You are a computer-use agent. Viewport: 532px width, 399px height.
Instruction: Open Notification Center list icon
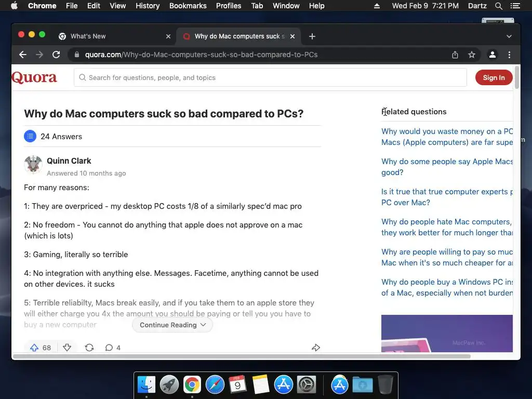tap(515, 6)
